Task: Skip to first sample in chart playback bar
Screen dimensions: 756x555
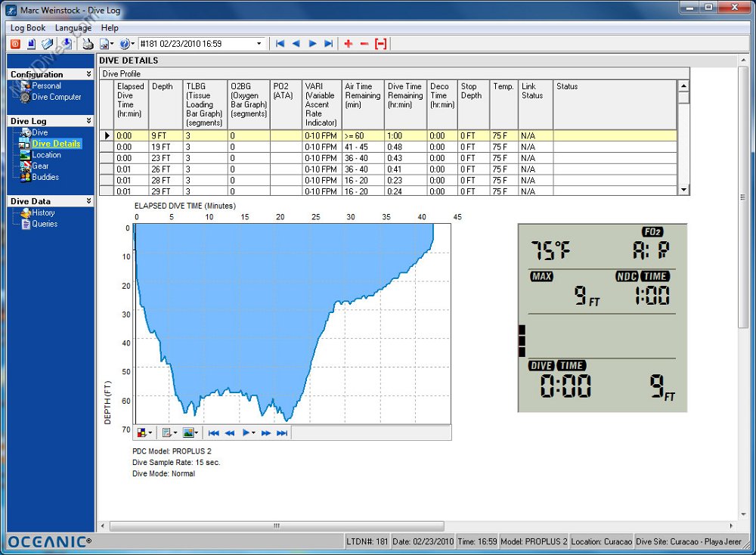Action: coord(214,433)
